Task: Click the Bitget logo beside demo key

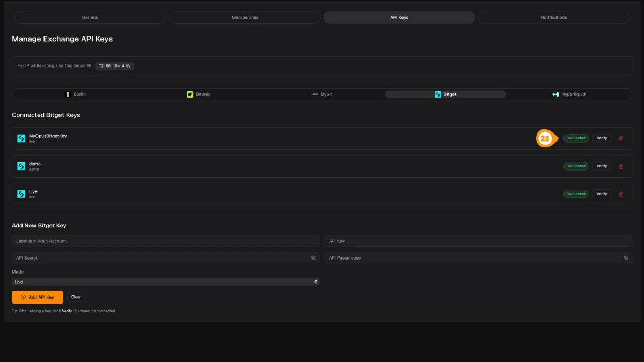Action: coord(21,166)
